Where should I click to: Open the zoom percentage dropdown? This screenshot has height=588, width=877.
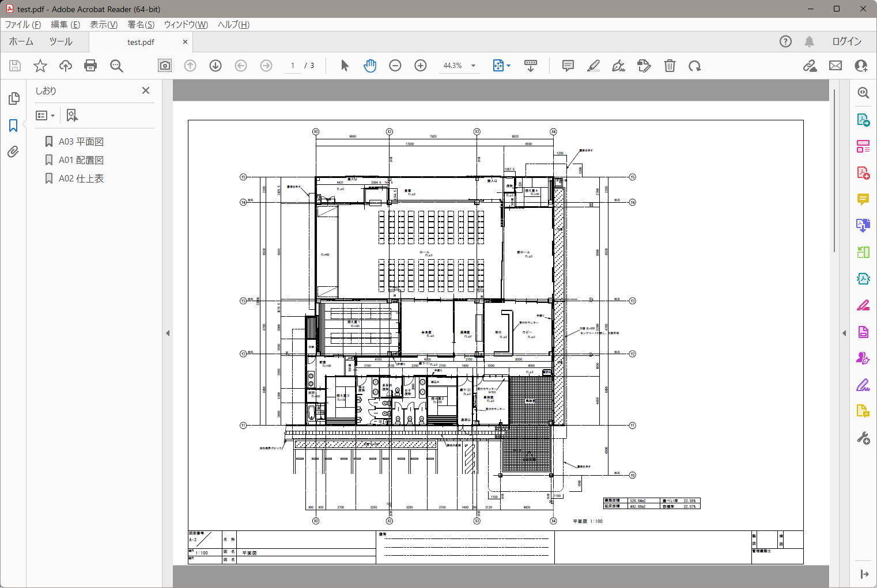[474, 66]
